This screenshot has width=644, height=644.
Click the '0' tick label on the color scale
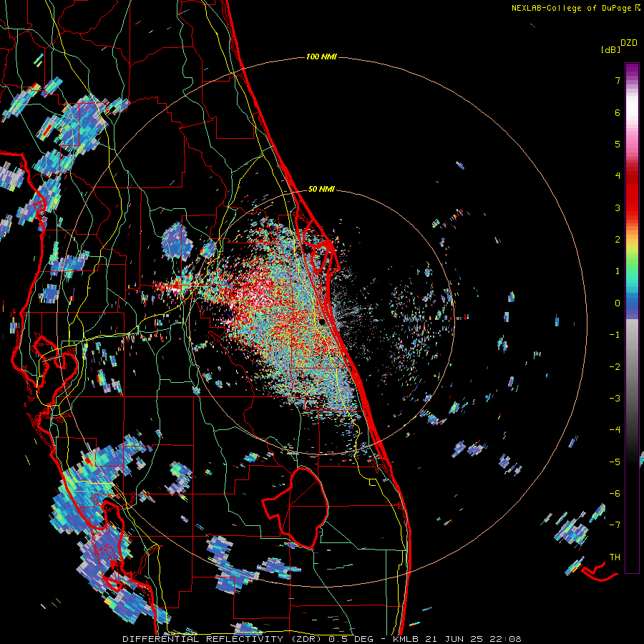click(618, 303)
